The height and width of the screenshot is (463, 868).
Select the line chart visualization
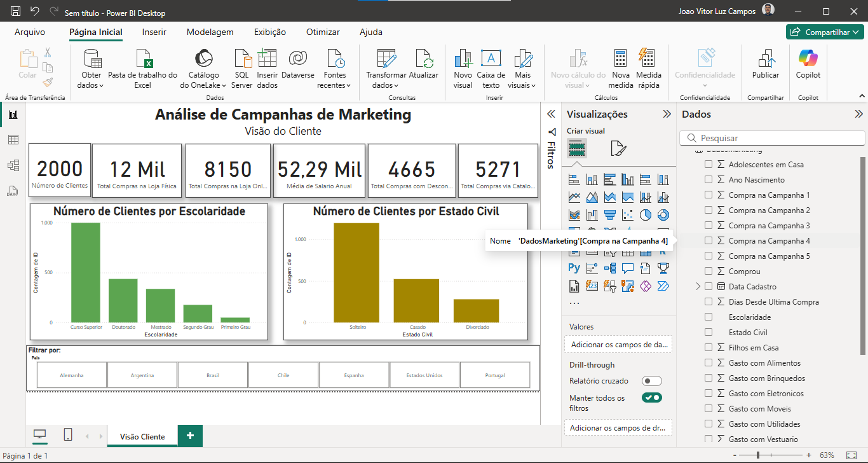(574, 197)
